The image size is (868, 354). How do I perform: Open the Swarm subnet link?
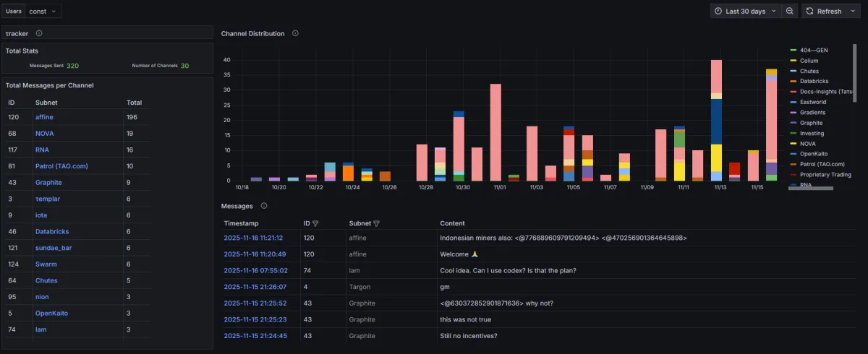46,264
